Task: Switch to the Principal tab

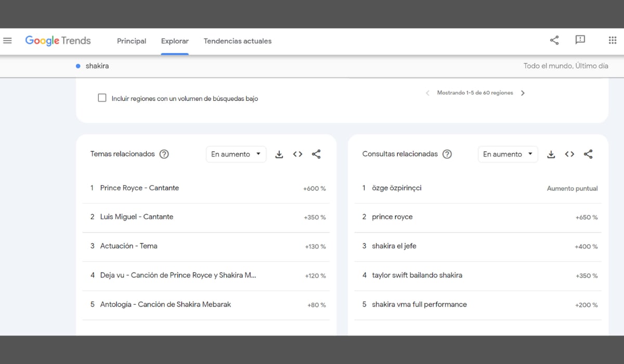Action: pos(132,41)
